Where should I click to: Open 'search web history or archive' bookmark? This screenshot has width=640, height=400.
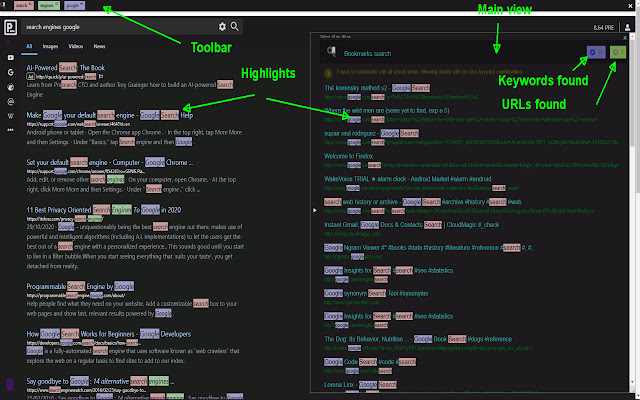point(422,202)
